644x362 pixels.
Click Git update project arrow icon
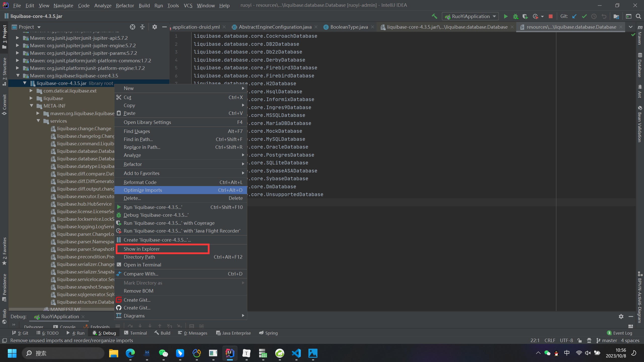point(574,16)
